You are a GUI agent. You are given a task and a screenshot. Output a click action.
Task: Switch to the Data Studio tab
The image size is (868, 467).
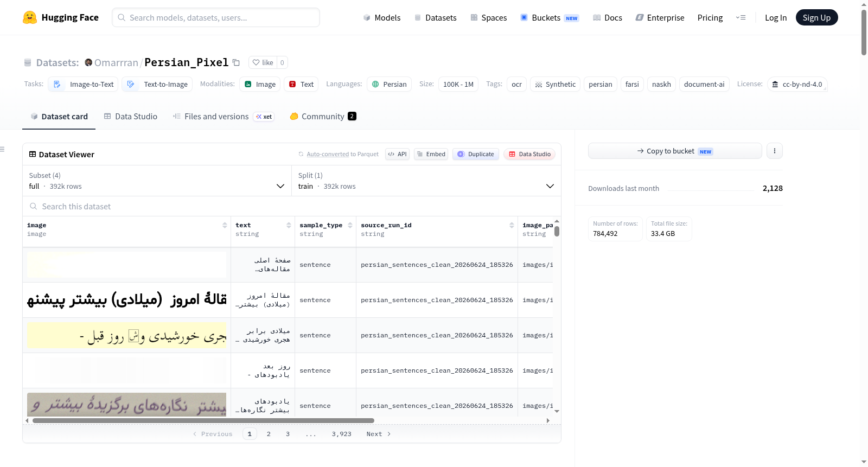[x=130, y=116]
